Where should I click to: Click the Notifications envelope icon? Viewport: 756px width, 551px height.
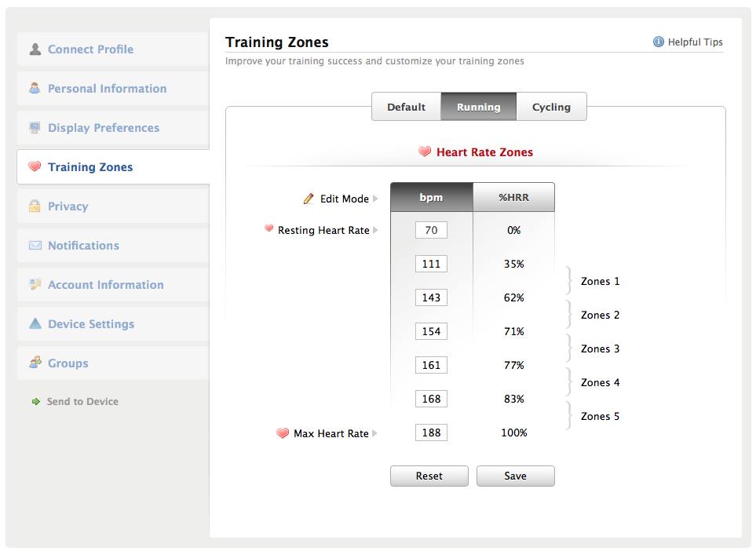[x=35, y=245]
